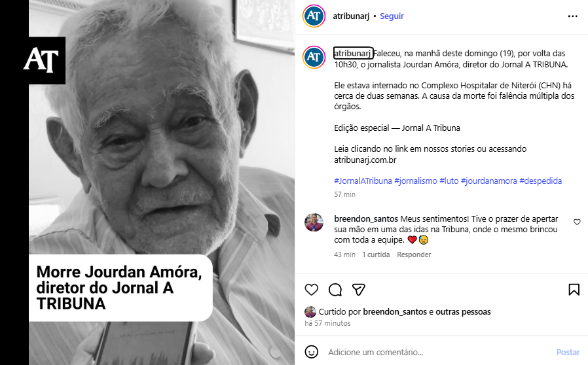
Task: Focus the 'Adicione um comentário...' field
Action: coord(439,353)
